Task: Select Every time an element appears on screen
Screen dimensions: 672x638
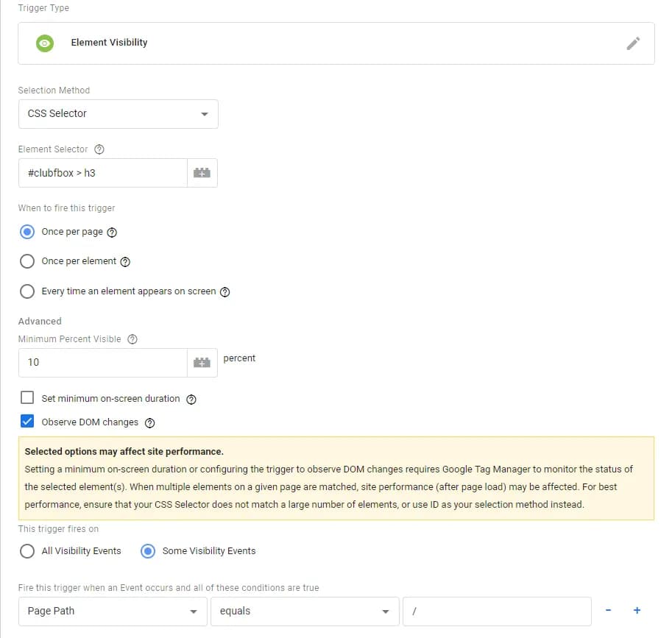Action: (27, 291)
